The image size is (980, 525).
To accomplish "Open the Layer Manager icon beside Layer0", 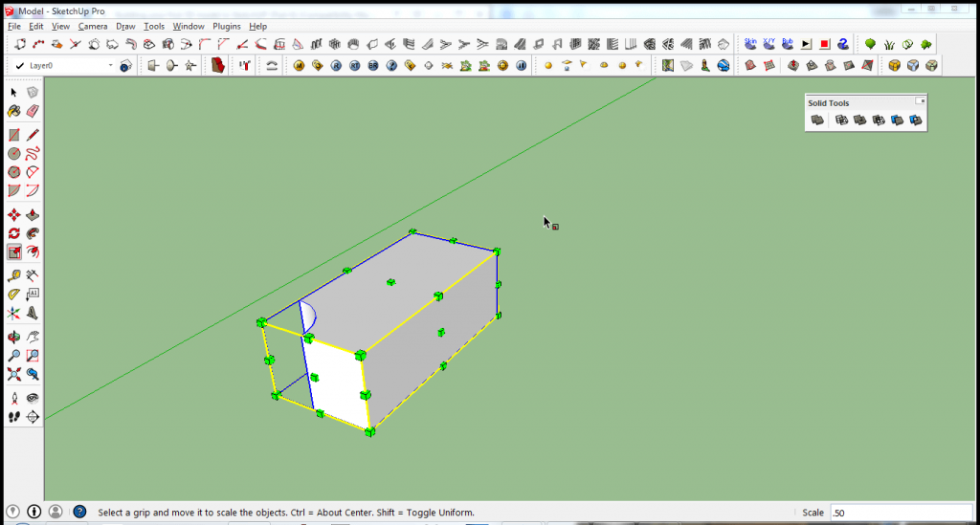I will [125, 66].
